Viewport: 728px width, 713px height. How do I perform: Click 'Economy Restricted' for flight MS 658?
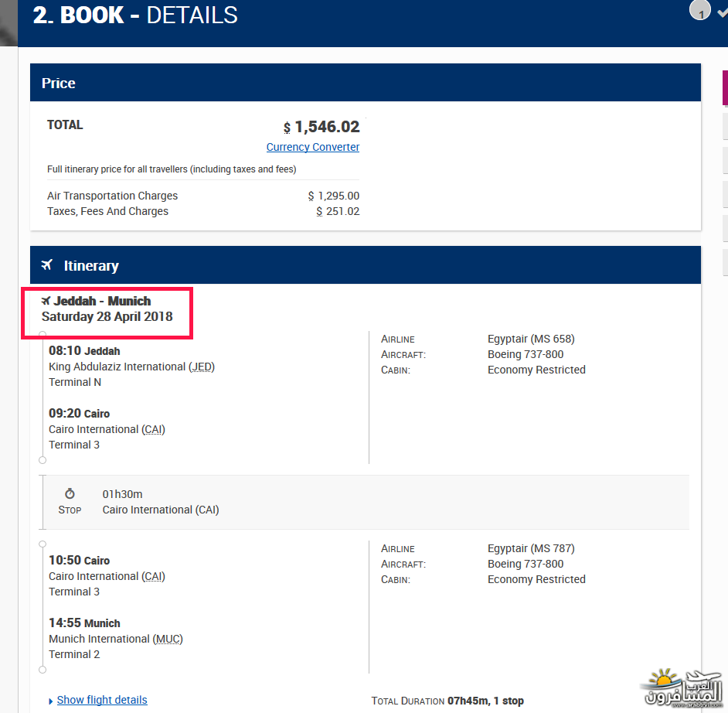(536, 370)
